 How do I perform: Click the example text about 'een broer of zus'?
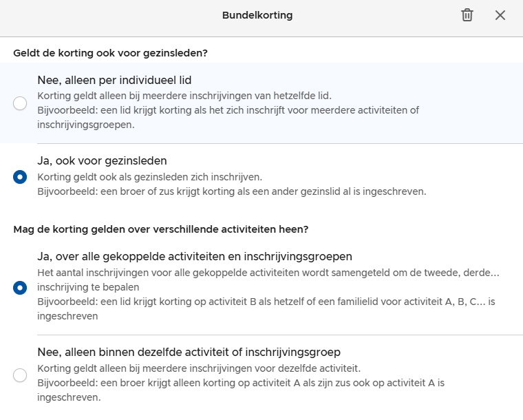(x=232, y=191)
